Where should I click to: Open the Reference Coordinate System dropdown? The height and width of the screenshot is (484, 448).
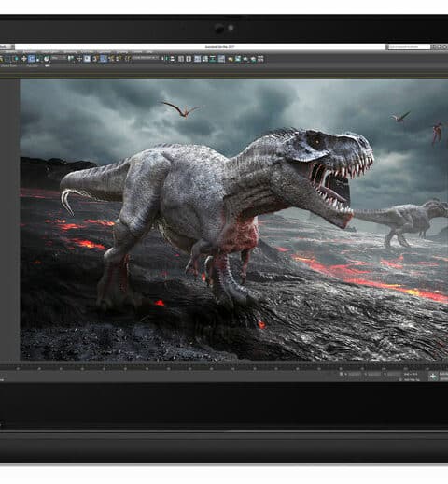coord(59,58)
